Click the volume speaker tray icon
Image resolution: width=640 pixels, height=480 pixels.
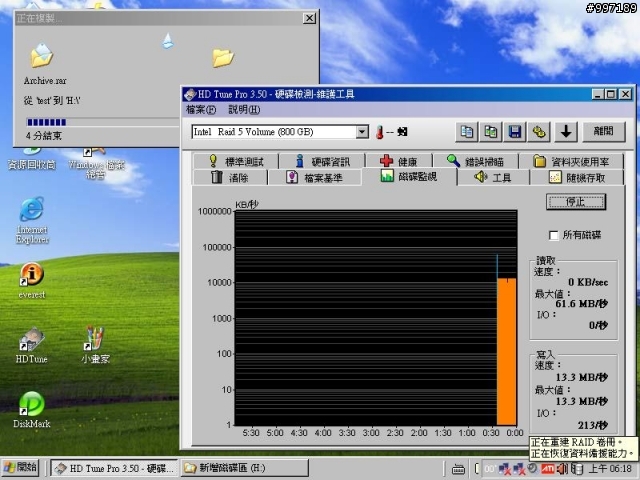tap(562, 469)
